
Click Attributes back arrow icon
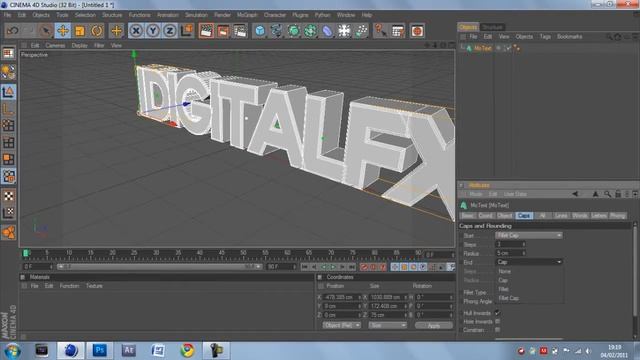(575, 194)
